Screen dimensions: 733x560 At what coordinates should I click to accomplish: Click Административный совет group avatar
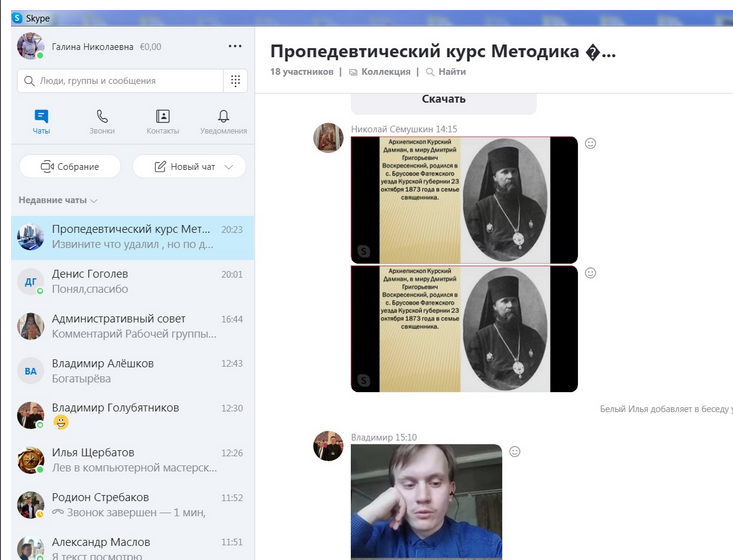pos(30,326)
